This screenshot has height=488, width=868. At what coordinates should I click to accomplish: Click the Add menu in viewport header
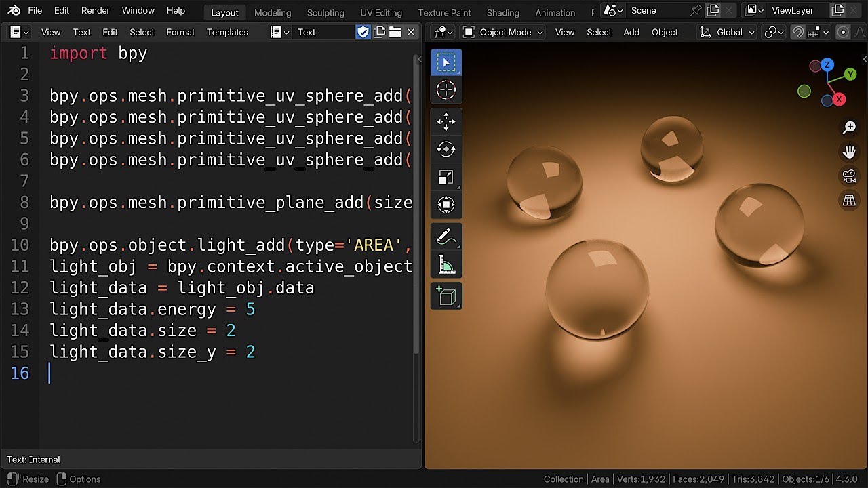631,32
